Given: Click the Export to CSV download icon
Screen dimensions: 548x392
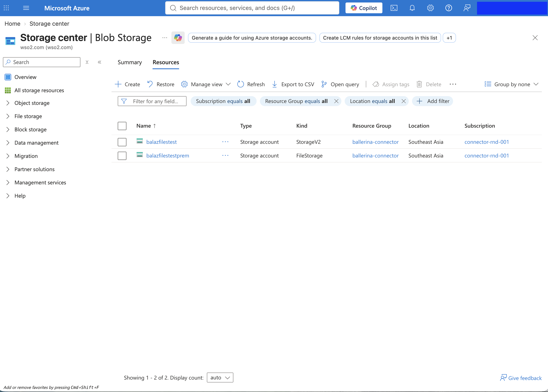Looking at the screenshot, I should [274, 84].
